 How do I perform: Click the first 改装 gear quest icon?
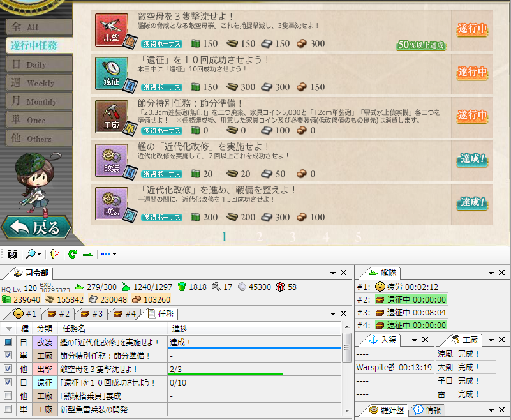pos(112,160)
